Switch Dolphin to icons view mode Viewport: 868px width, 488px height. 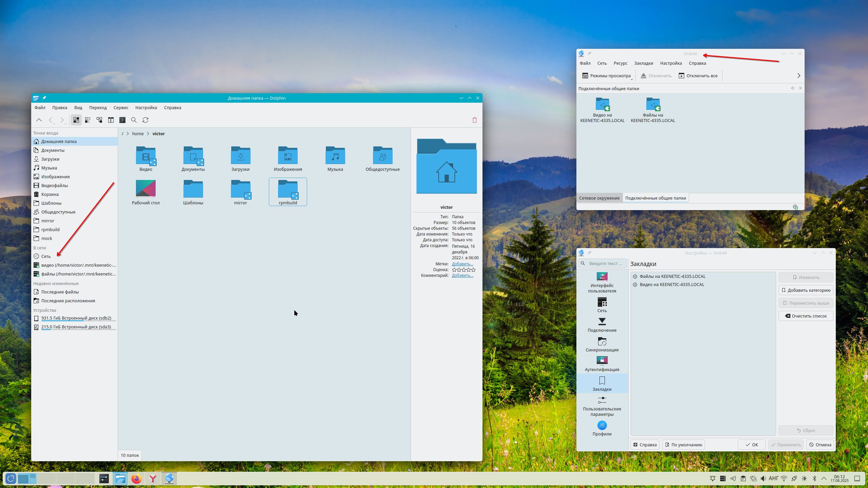click(76, 120)
